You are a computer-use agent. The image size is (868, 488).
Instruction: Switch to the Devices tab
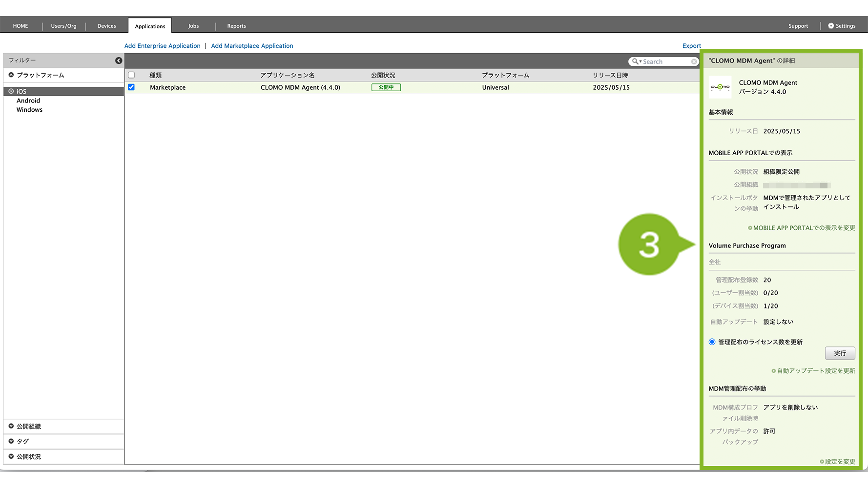106,26
